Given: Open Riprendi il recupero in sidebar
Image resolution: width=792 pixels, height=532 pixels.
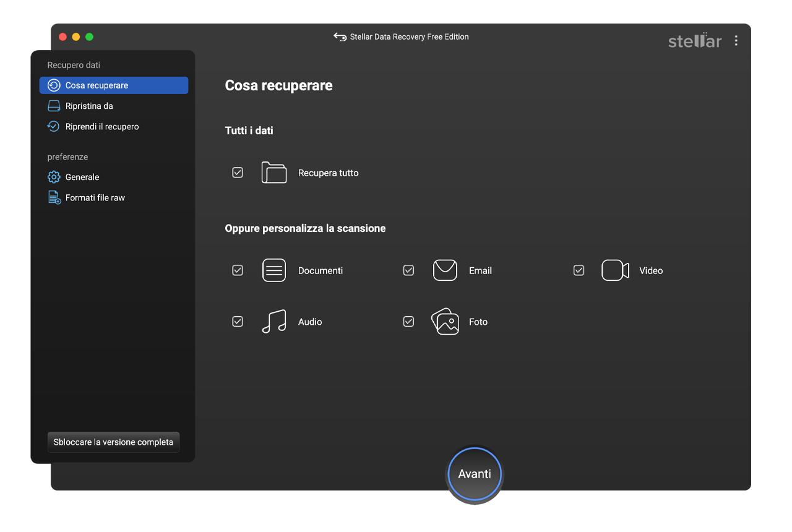Looking at the screenshot, I should tap(102, 127).
